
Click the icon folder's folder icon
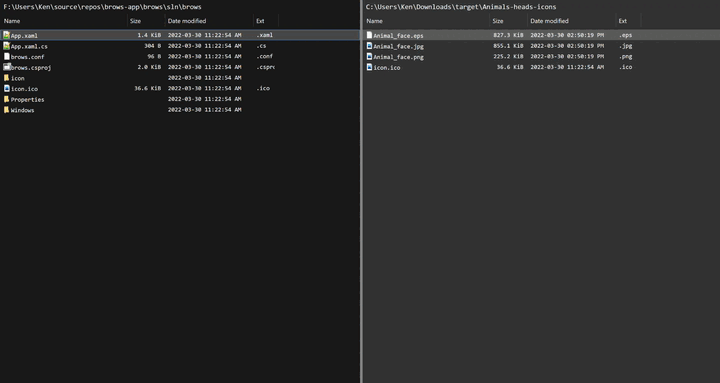tap(6, 78)
